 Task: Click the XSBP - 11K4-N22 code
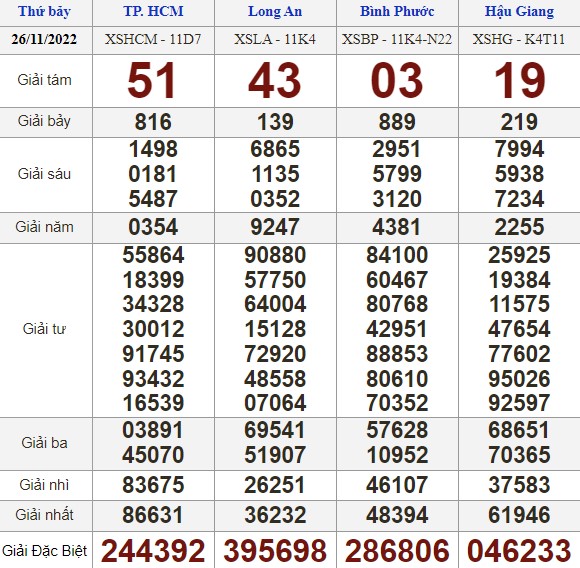[397, 39]
